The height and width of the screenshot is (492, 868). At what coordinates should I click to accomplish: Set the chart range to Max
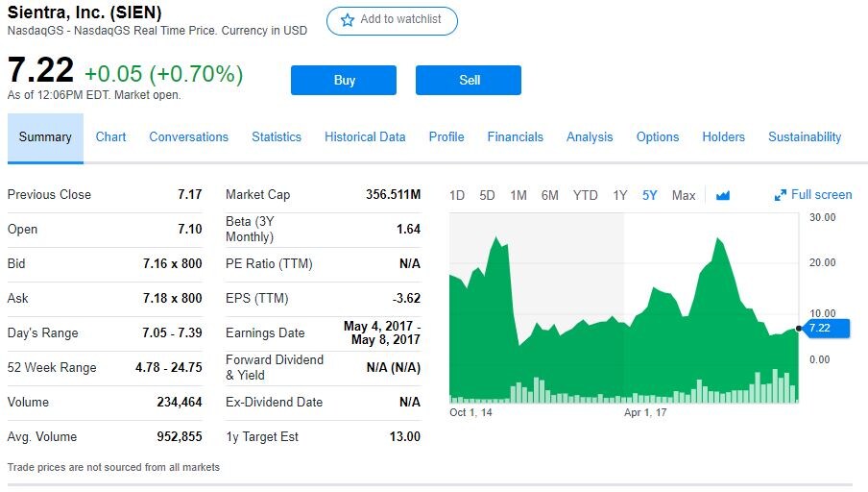684,196
